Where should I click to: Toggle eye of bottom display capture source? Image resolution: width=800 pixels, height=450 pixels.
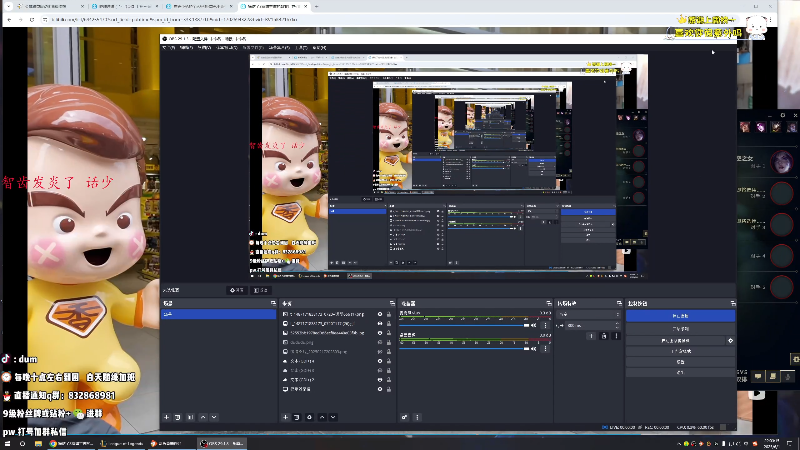(x=380, y=389)
